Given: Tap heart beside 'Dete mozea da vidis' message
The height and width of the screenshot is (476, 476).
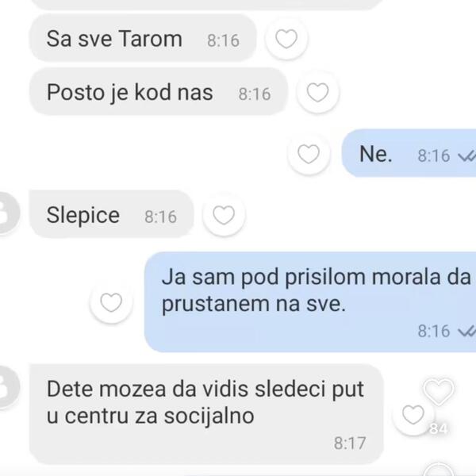Looking at the screenshot, I should coord(413,415).
